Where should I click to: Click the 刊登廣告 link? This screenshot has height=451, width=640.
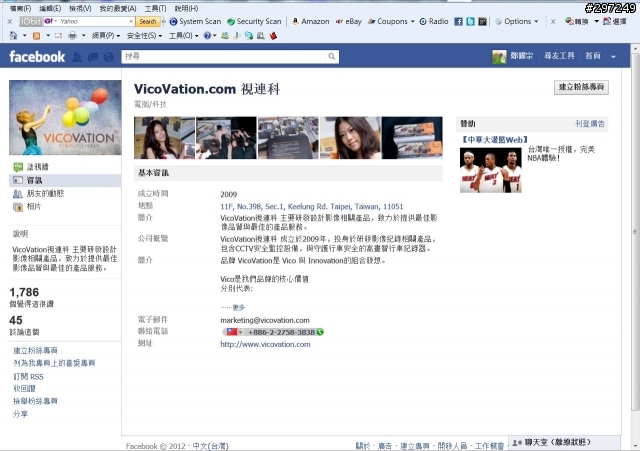(590, 124)
